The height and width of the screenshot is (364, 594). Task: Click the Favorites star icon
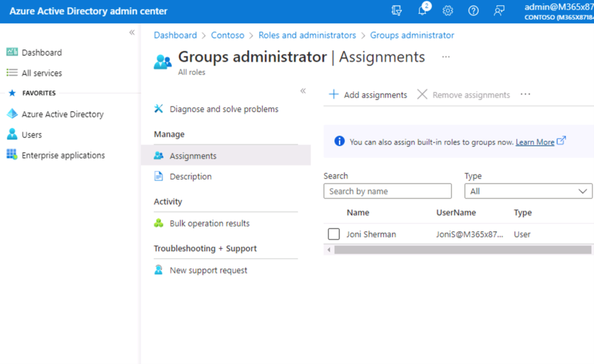12,93
